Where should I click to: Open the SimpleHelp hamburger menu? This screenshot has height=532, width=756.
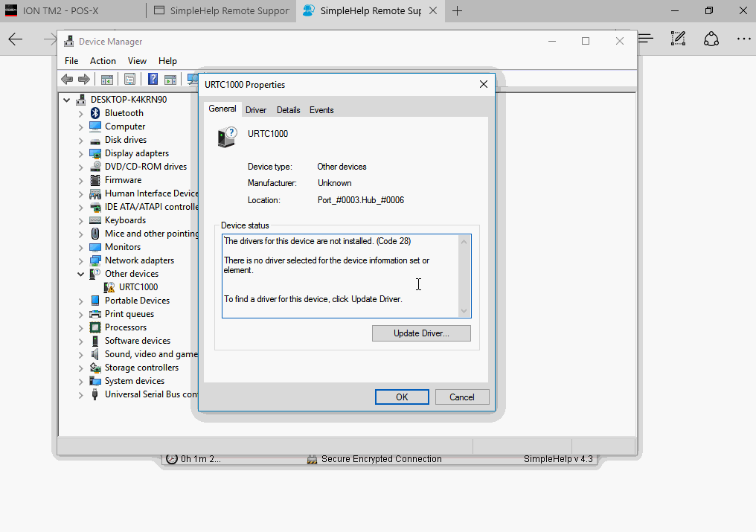(x=646, y=38)
